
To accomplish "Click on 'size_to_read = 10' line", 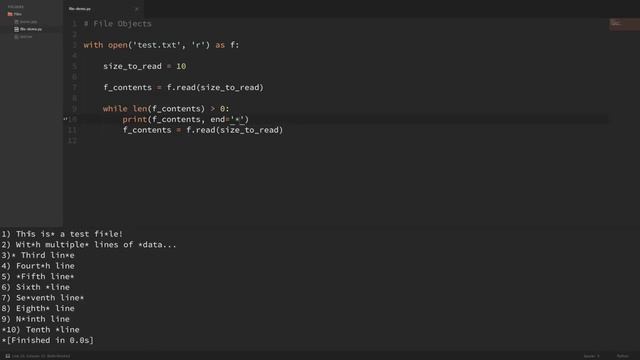I will pos(144,66).
